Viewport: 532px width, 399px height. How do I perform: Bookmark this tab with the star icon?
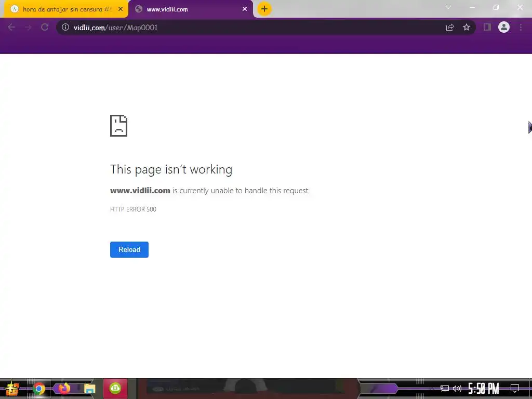tap(467, 28)
